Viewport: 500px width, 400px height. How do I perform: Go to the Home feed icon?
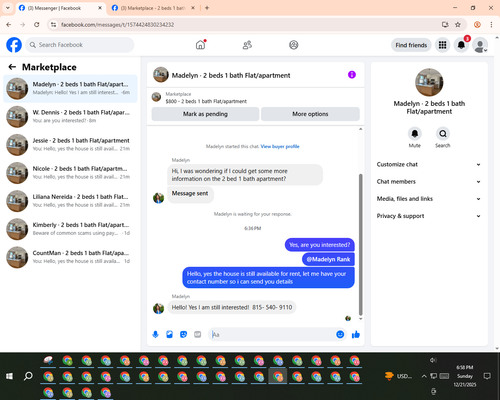point(200,45)
